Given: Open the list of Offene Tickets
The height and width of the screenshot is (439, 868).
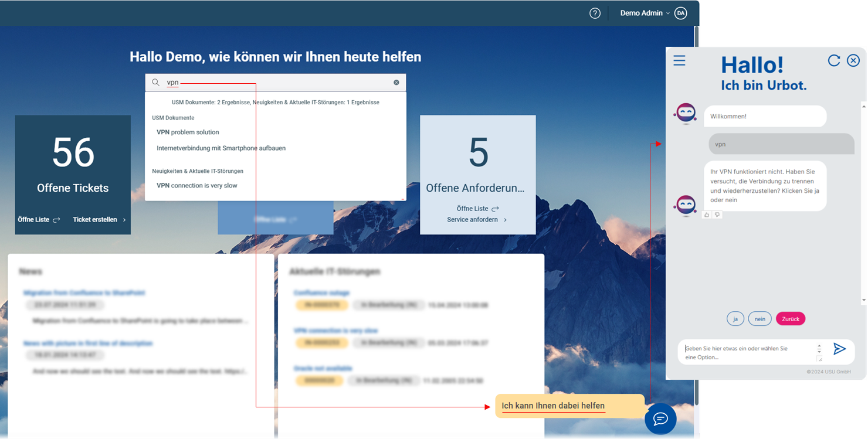Looking at the screenshot, I should click(x=39, y=220).
